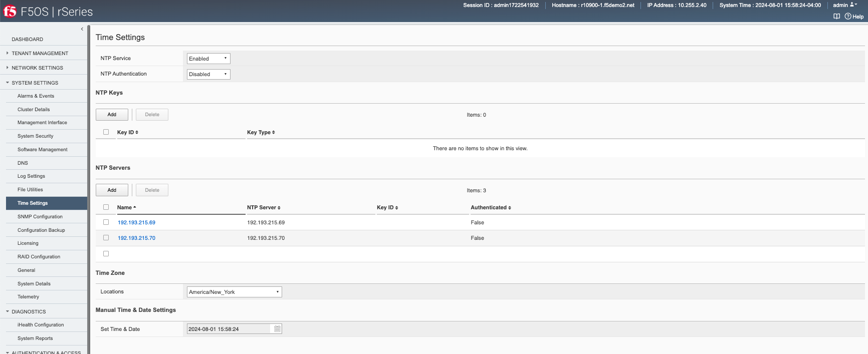Go to Dashboard

point(28,39)
